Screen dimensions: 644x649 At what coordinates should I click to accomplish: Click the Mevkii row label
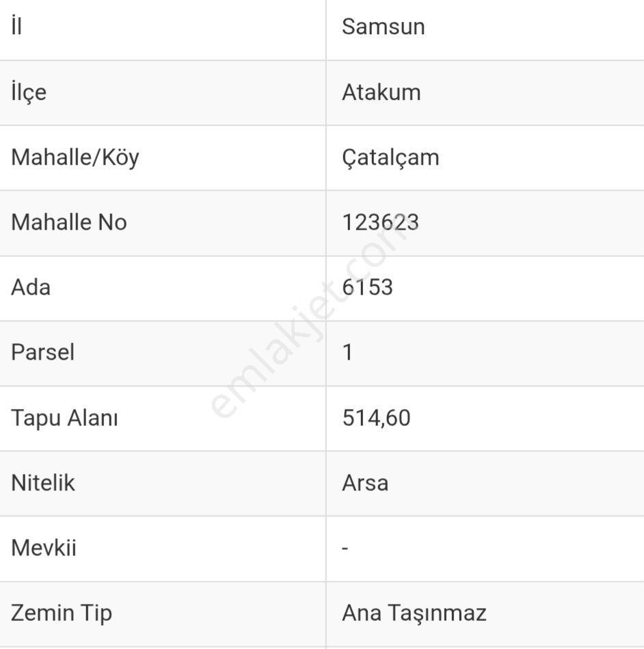44,548
